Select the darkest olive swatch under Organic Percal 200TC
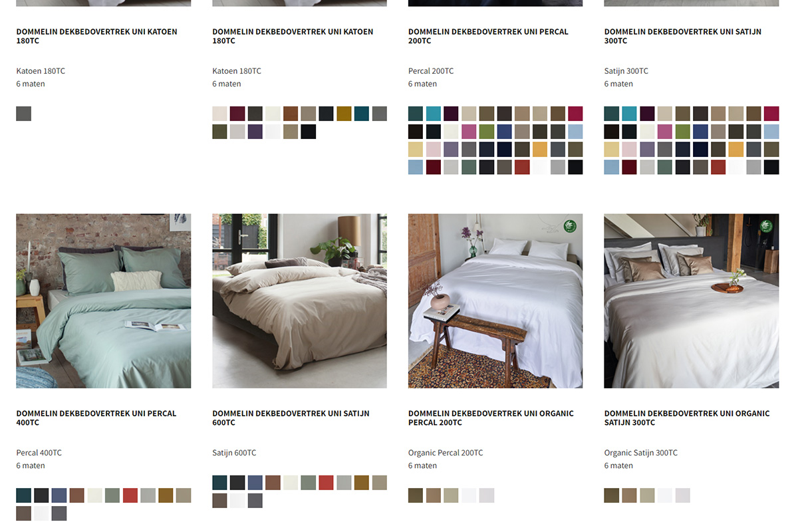 click(416, 495)
